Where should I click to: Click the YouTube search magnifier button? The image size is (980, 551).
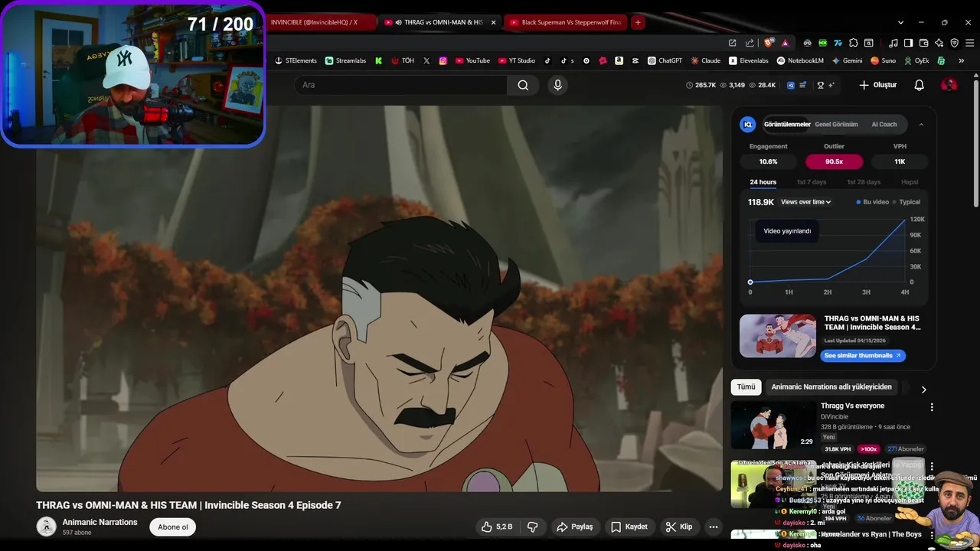tap(523, 85)
